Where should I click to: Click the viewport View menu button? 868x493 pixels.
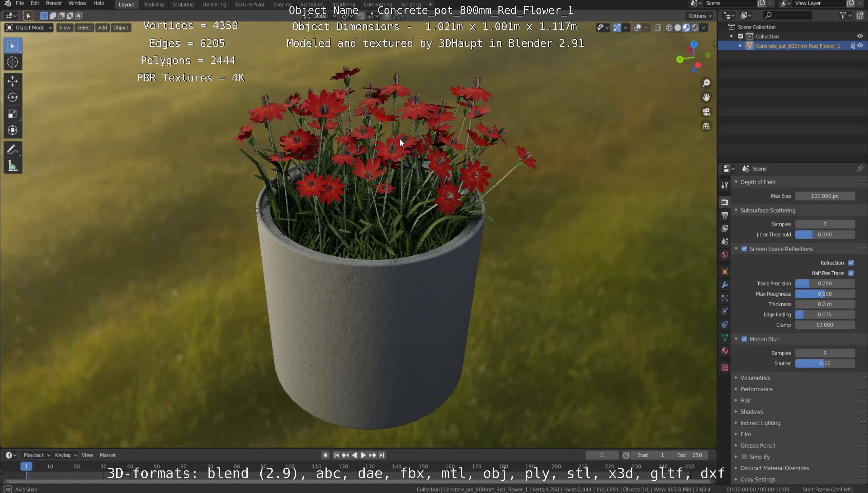pyautogui.click(x=64, y=28)
